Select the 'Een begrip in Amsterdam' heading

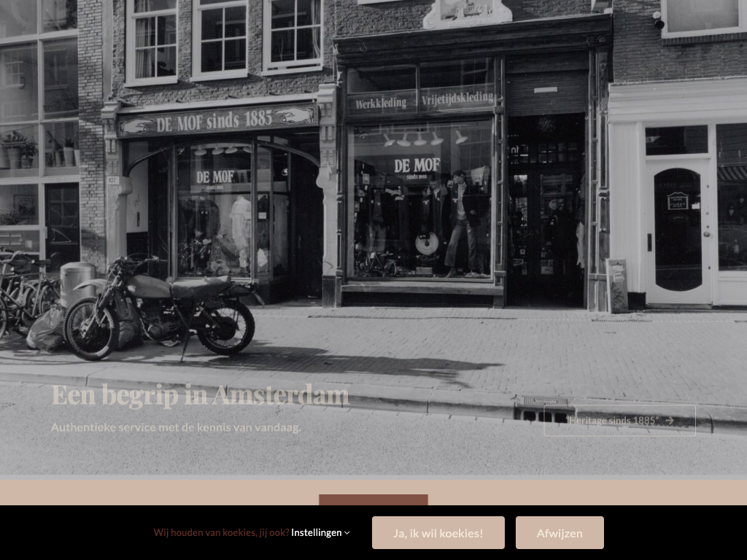pos(200,395)
